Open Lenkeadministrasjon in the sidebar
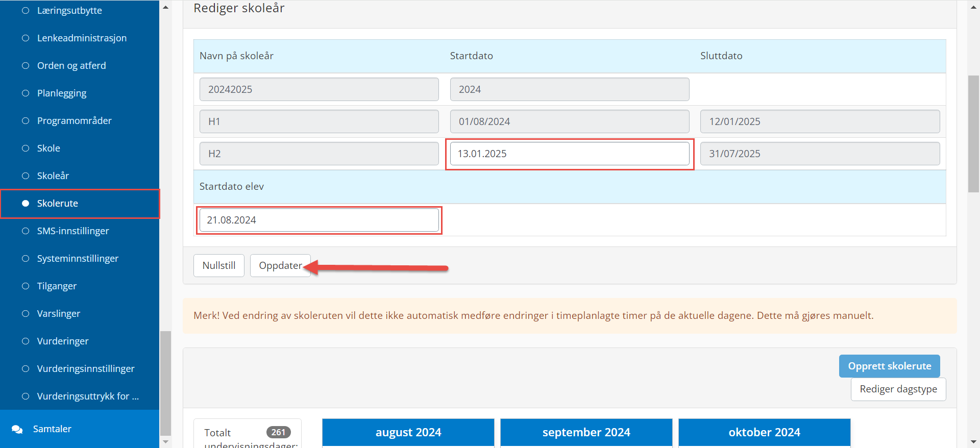 [82, 38]
